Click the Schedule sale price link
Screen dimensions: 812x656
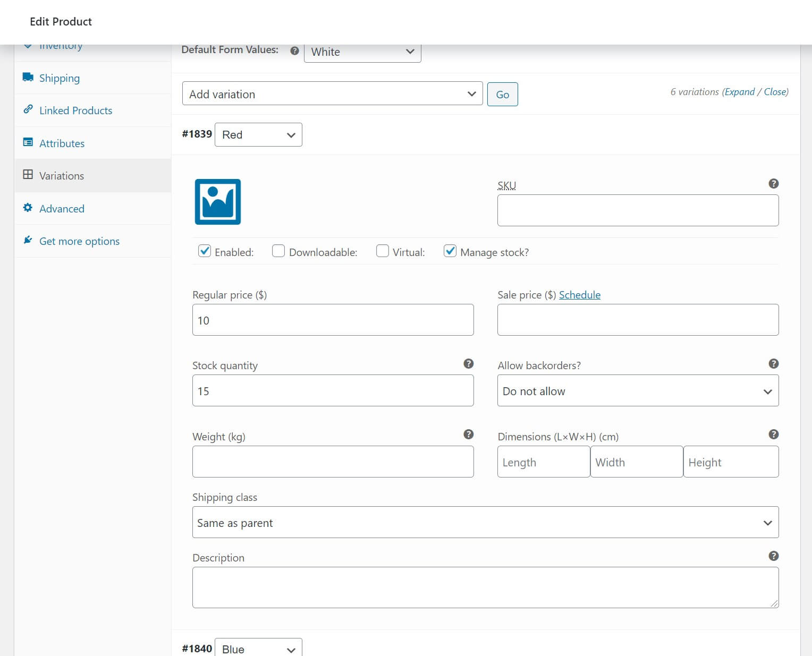tap(580, 295)
